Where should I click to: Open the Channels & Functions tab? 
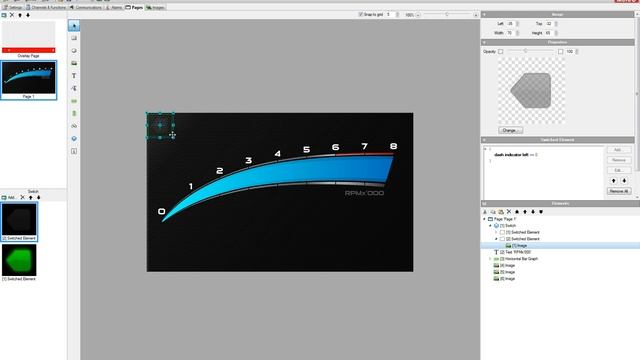[x=46, y=7]
